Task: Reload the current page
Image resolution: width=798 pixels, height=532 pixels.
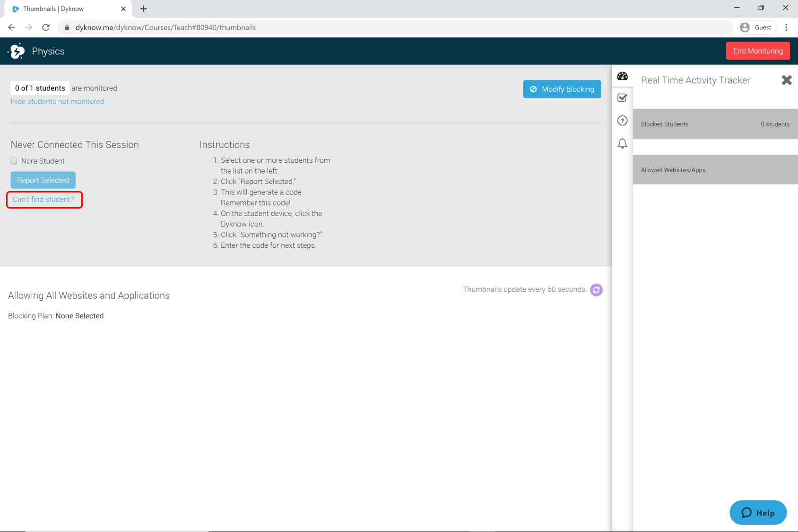Action: point(46,27)
